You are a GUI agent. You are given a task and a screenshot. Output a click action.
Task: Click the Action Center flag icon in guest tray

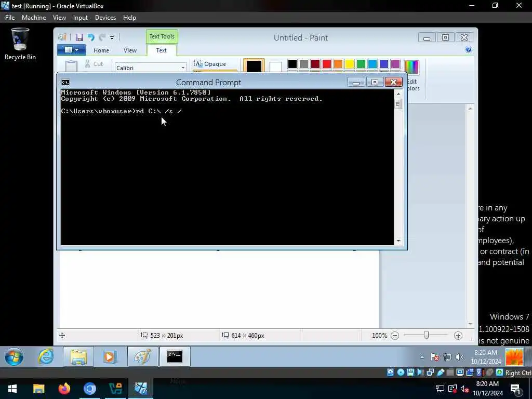(435, 357)
